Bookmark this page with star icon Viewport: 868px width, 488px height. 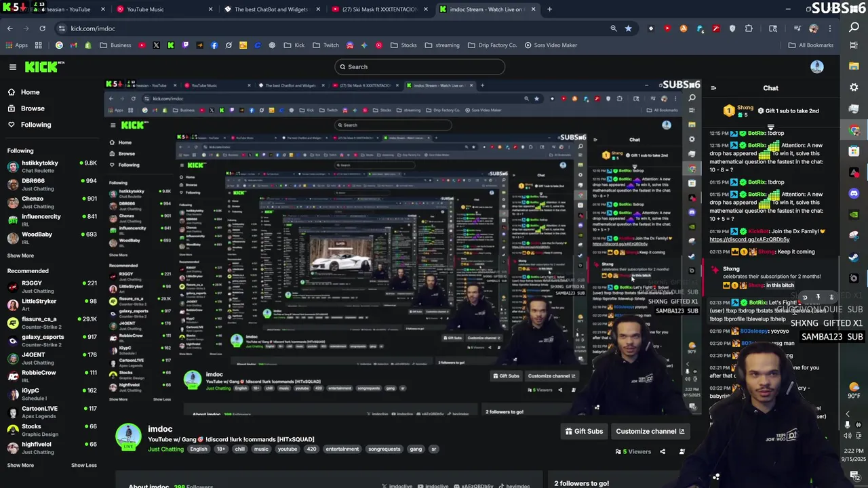tap(629, 28)
